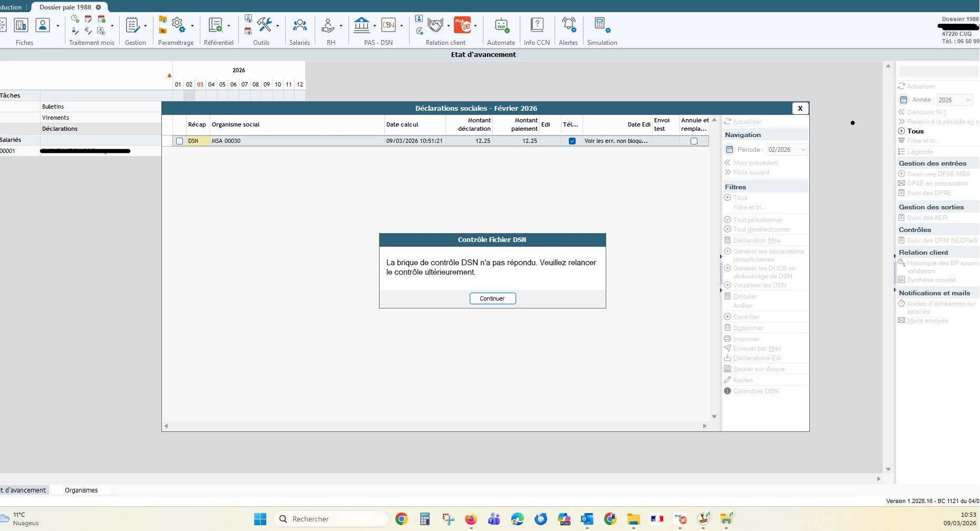
Task: Open the RH icon
Action: coord(328,25)
